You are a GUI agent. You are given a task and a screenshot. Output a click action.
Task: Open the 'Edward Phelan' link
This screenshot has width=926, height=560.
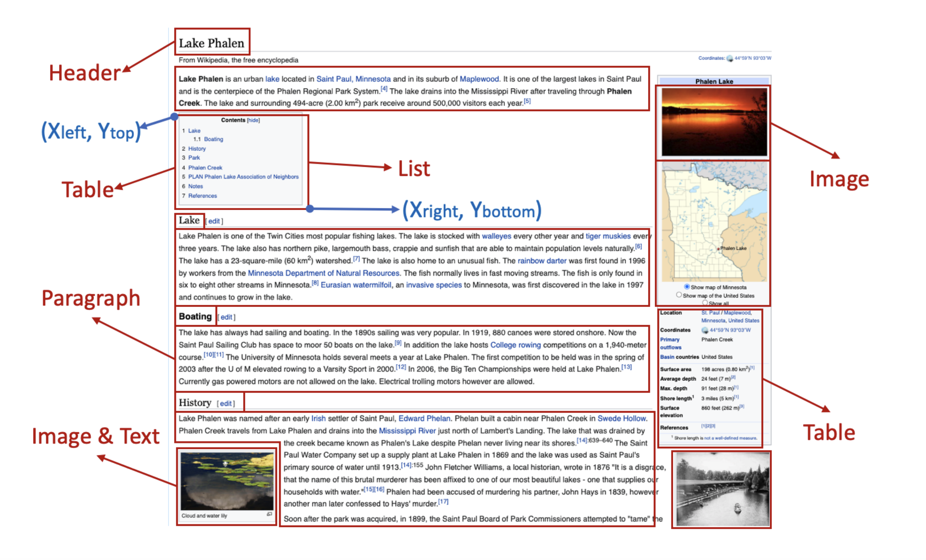tap(424, 418)
